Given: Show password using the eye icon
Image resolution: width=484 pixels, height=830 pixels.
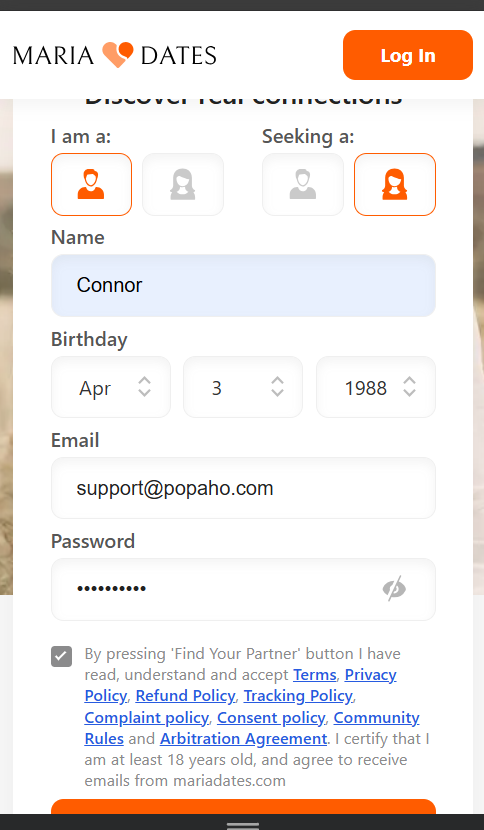Looking at the screenshot, I should (394, 588).
